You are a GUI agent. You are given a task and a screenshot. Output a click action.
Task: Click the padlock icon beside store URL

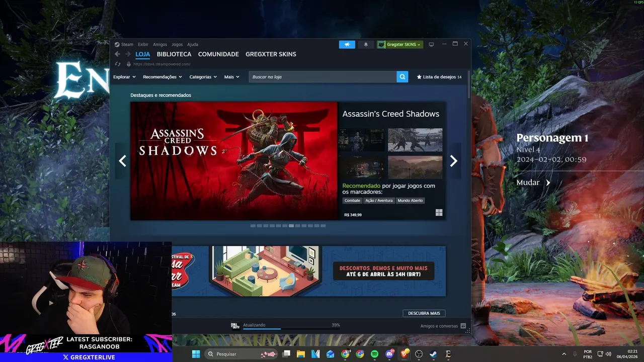click(x=129, y=64)
